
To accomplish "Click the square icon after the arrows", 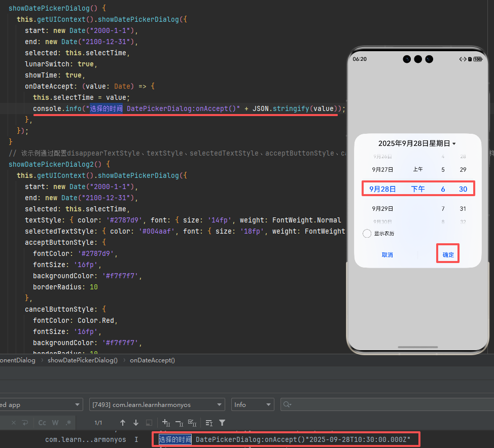I will [149, 423].
